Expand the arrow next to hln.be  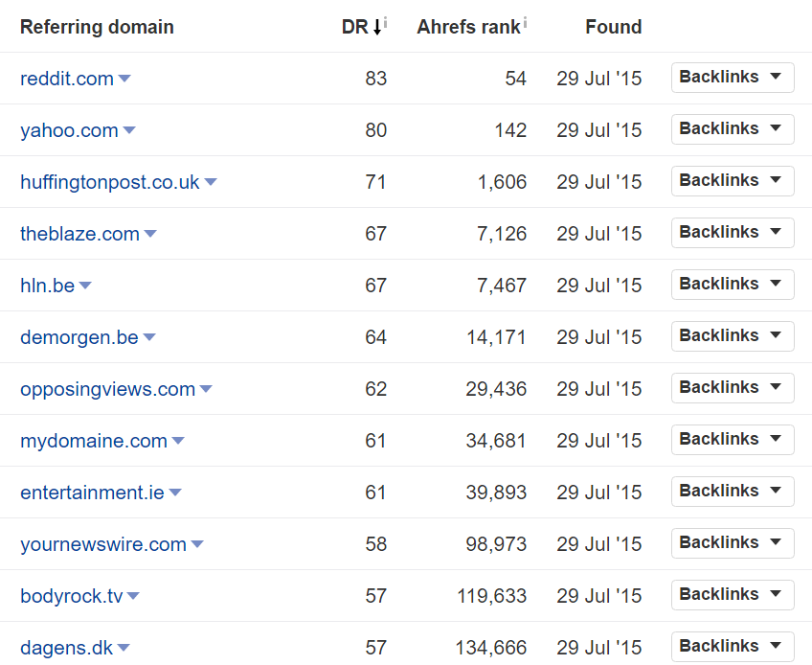tap(85, 286)
